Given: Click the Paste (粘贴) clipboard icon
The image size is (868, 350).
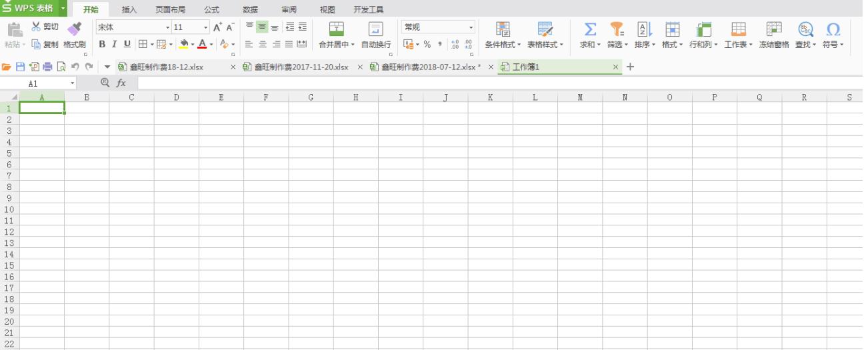Looking at the screenshot, I should click(x=14, y=28).
